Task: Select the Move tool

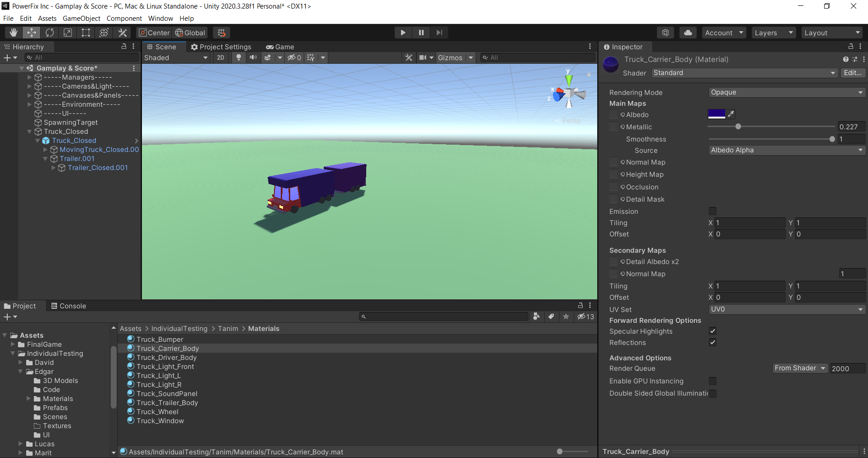Action: (x=32, y=33)
